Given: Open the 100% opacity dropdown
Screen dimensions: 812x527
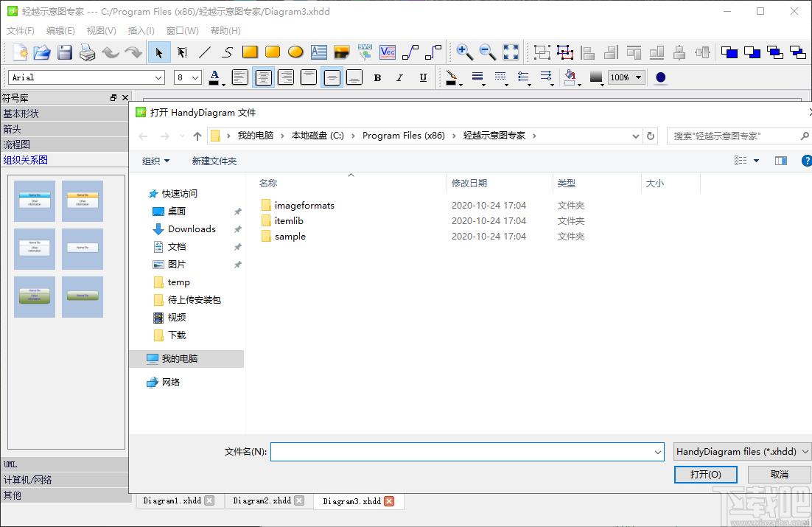Looking at the screenshot, I should (639, 77).
